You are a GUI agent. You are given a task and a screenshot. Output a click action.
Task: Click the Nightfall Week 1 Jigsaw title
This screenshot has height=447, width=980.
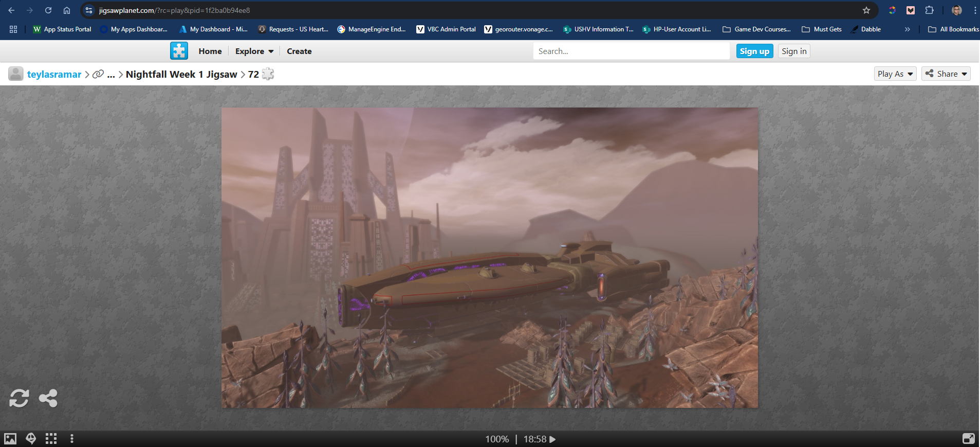pyautogui.click(x=181, y=75)
